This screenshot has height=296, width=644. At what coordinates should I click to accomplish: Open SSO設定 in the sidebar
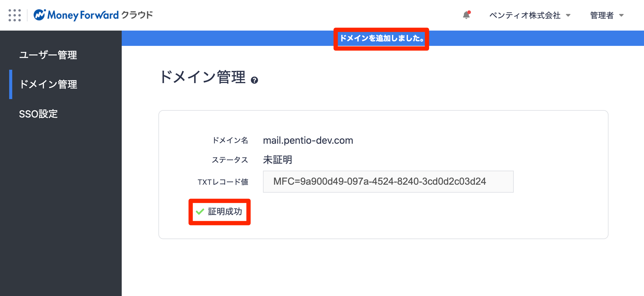[x=38, y=114]
